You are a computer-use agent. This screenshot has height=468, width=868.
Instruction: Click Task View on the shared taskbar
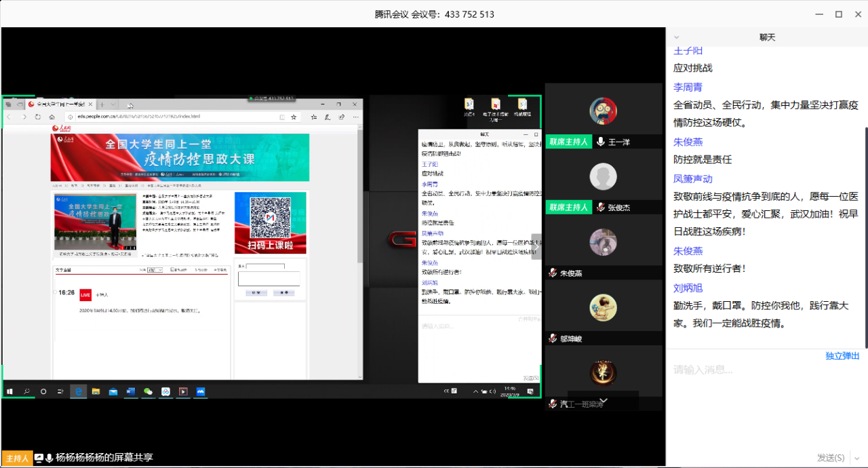pyautogui.click(x=60, y=391)
